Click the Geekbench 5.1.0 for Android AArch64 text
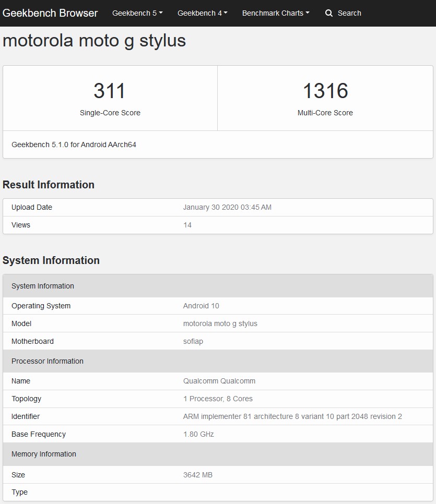This screenshot has width=436, height=504. point(74,145)
